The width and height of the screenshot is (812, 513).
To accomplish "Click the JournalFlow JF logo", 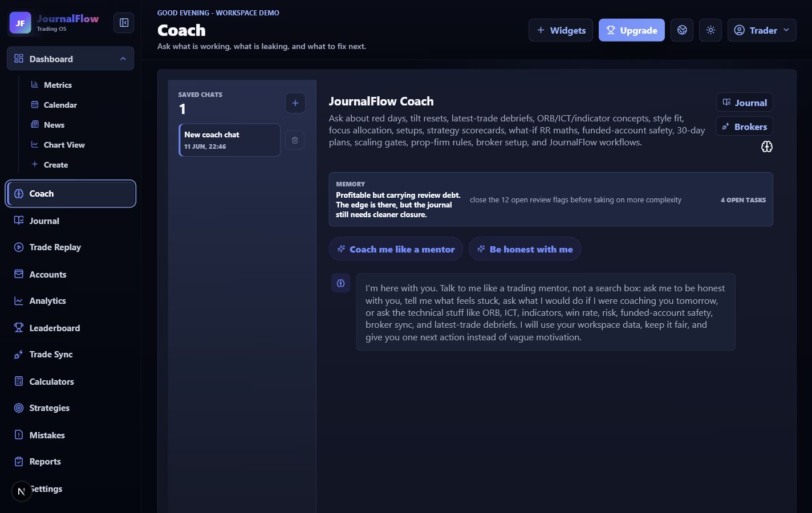I will [x=20, y=23].
